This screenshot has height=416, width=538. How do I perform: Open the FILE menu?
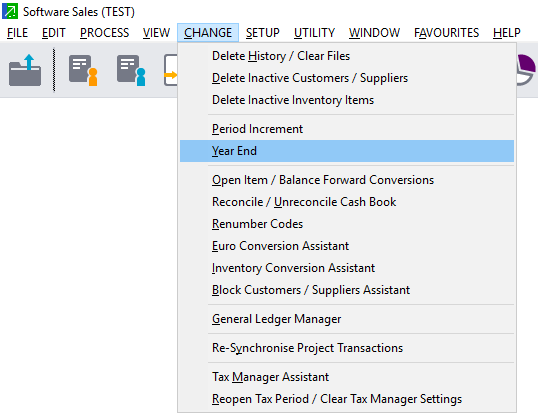pyautogui.click(x=17, y=33)
